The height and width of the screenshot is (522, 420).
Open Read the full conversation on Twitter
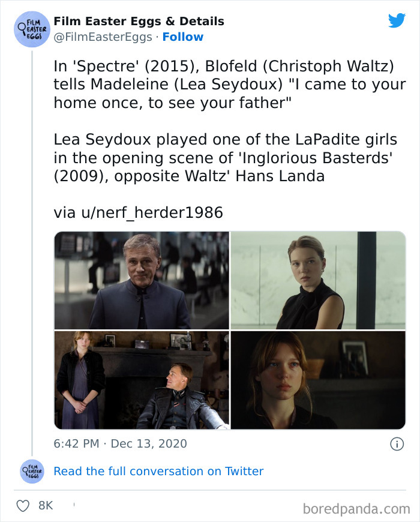pos(158,472)
